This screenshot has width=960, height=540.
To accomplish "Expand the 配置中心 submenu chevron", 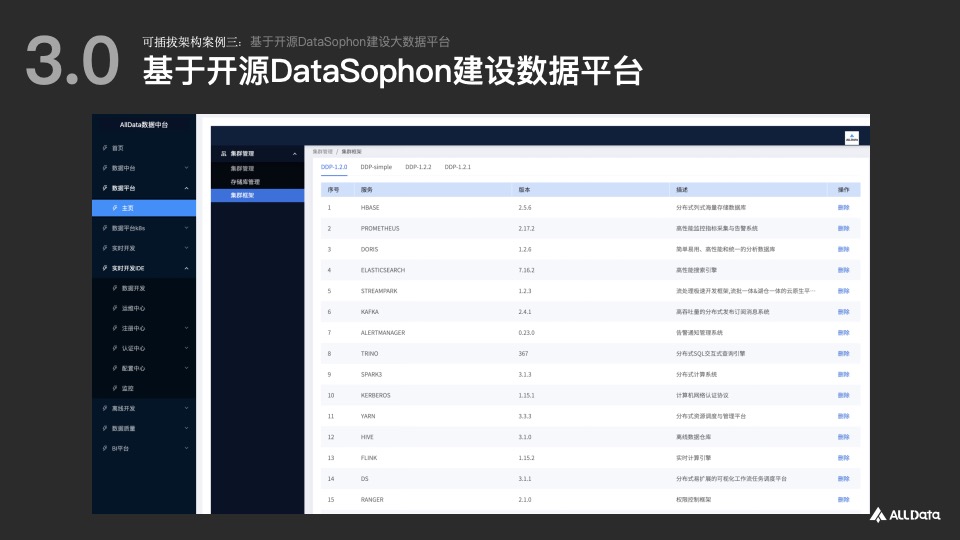I will (186, 368).
